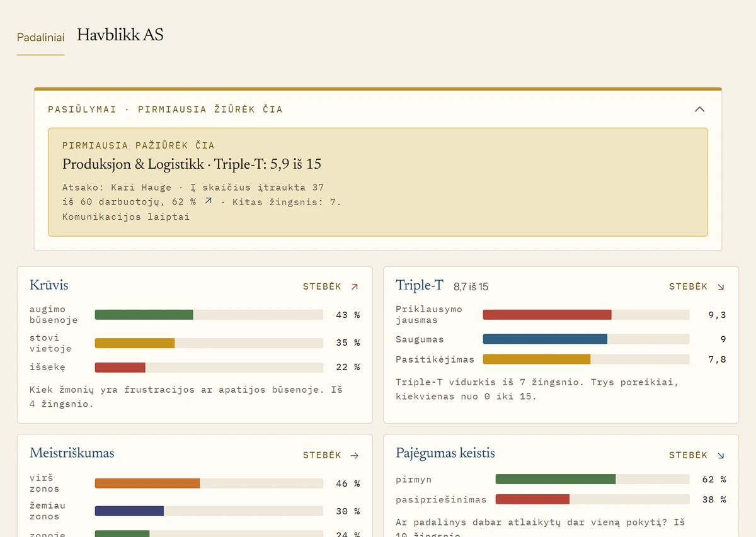Click the "7,8" value
The width and height of the screenshot is (756, 537).
click(718, 359)
